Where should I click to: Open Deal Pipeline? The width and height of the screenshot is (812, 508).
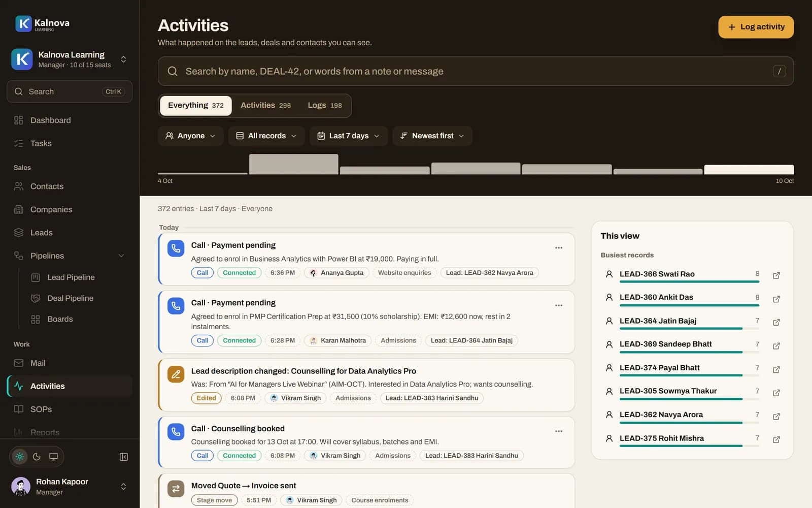(x=78, y=298)
